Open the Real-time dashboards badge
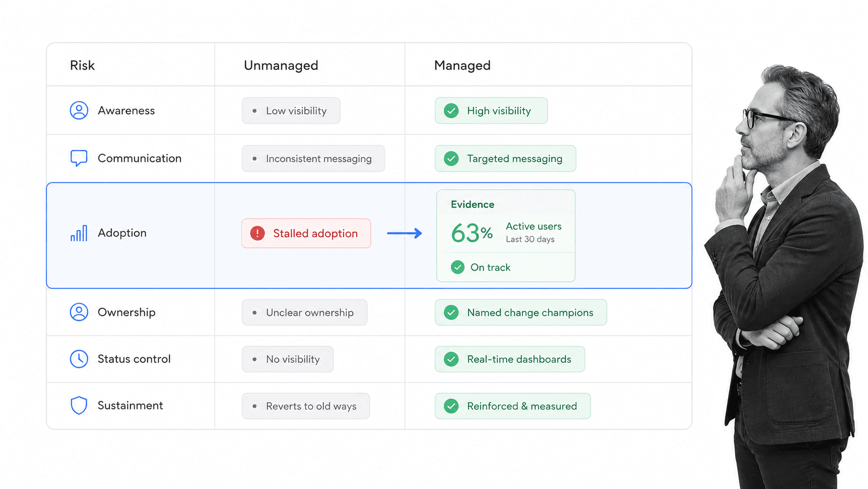868x489 pixels. (x=510, y=359)
